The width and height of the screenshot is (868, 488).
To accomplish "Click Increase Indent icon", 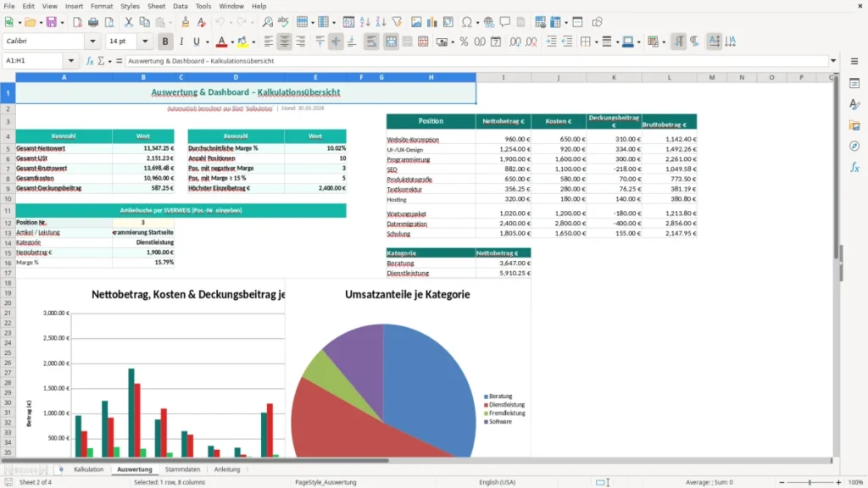I will coord(551,42).
